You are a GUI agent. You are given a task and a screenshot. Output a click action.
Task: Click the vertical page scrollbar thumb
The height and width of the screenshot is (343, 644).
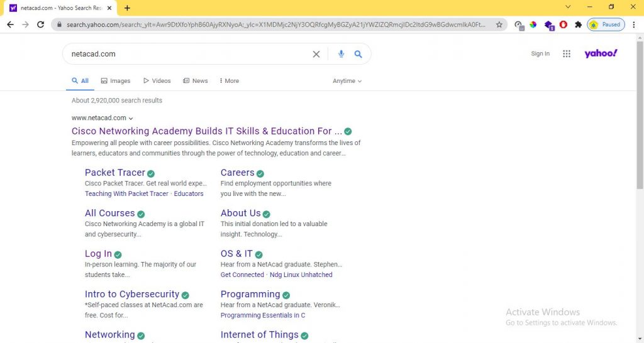click(640, 115)
